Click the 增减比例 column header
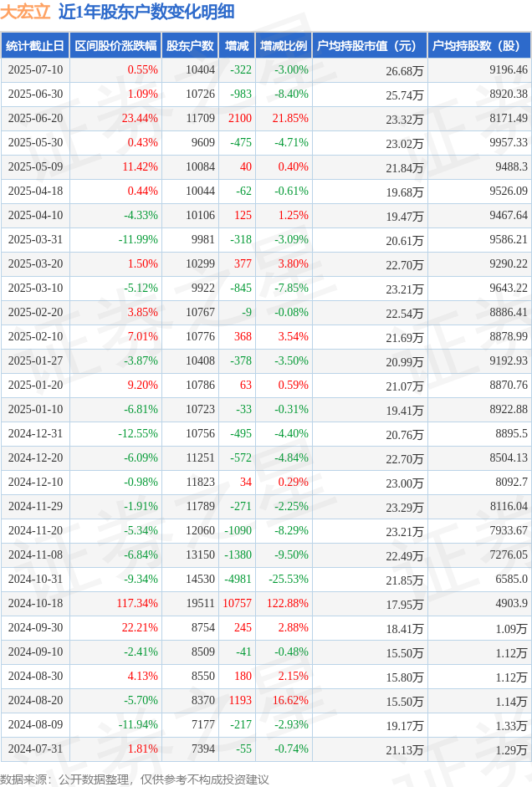The width and height of the screenshot is (532, 787). click(284, 46)
